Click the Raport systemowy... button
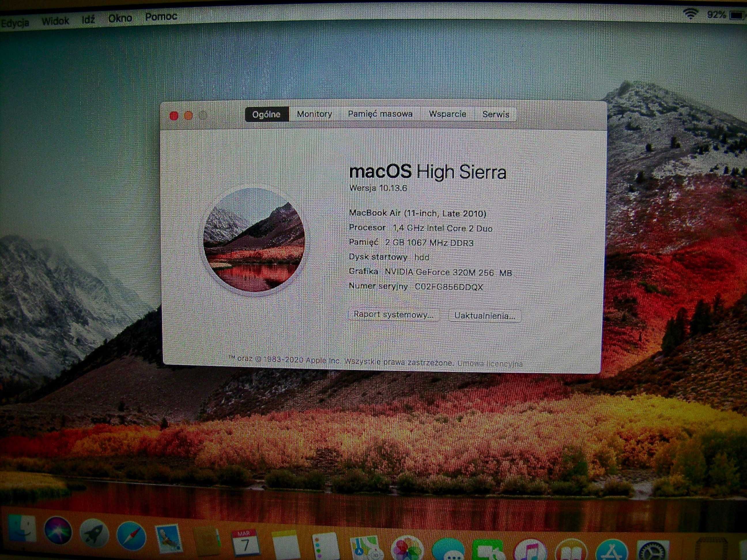The image size is (747, 560). (393, 315)
